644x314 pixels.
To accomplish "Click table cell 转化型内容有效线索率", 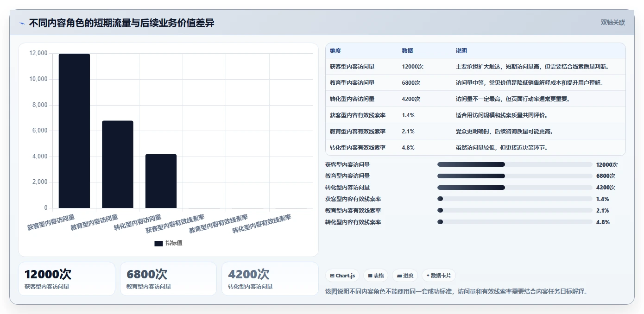I will coord(358,148).
